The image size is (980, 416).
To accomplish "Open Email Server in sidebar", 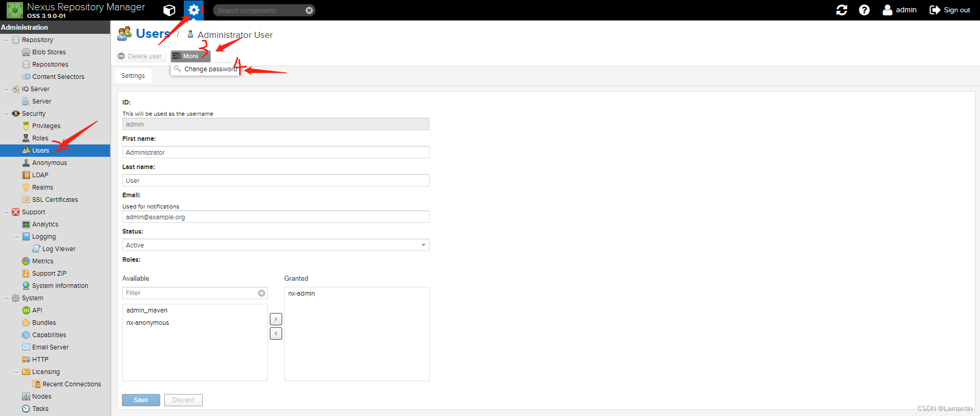I will tap(50, 347).
